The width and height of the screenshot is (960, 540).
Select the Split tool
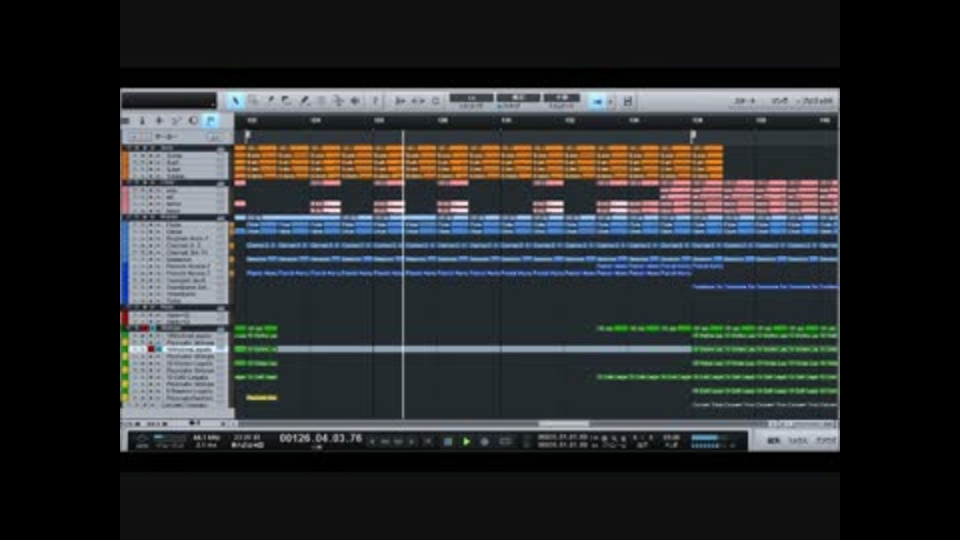(x=269, y=101)
